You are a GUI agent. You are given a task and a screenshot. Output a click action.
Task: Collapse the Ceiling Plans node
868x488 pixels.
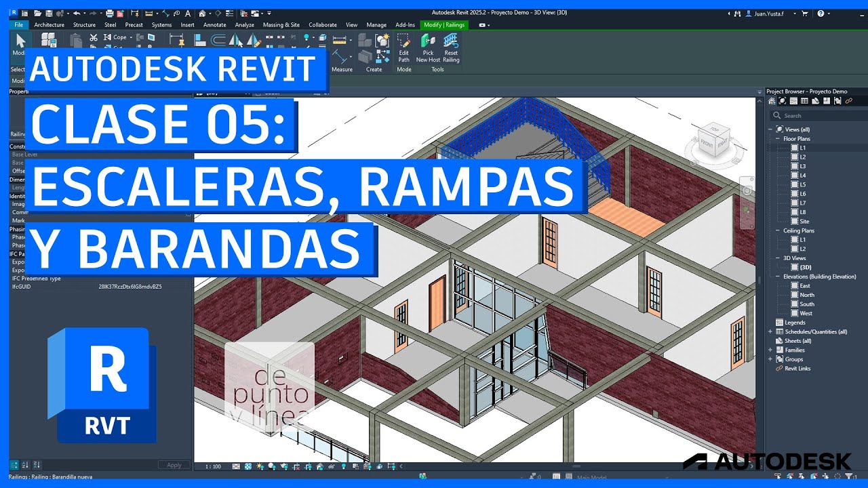(x=778, y=230)
